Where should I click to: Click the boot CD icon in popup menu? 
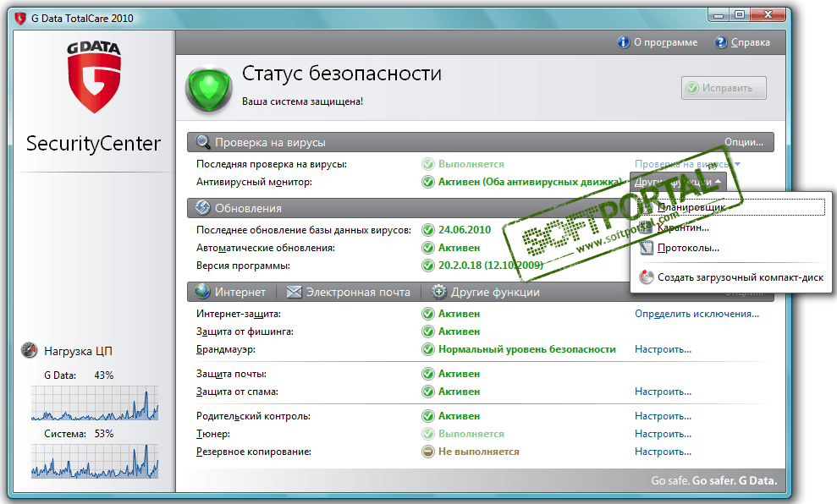tap(647, 277)
